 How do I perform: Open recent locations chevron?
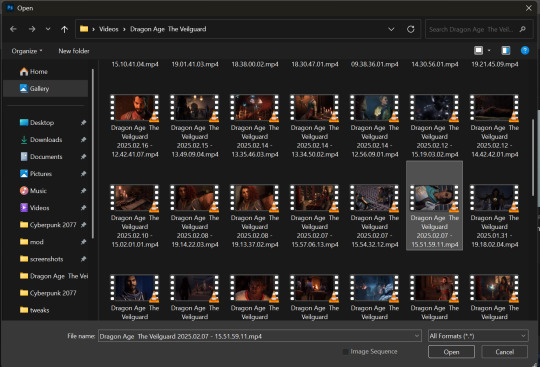coord(48,29)
